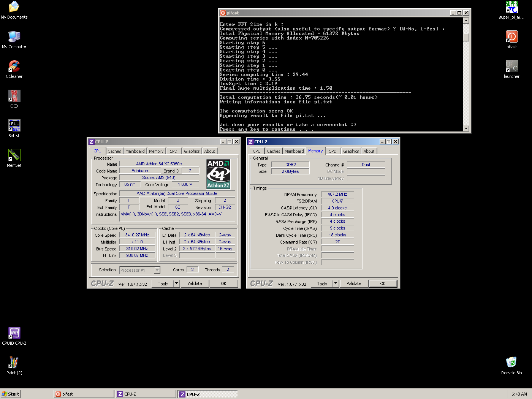Select Memory tab in right CPU-Z

[x=315, y=151]
